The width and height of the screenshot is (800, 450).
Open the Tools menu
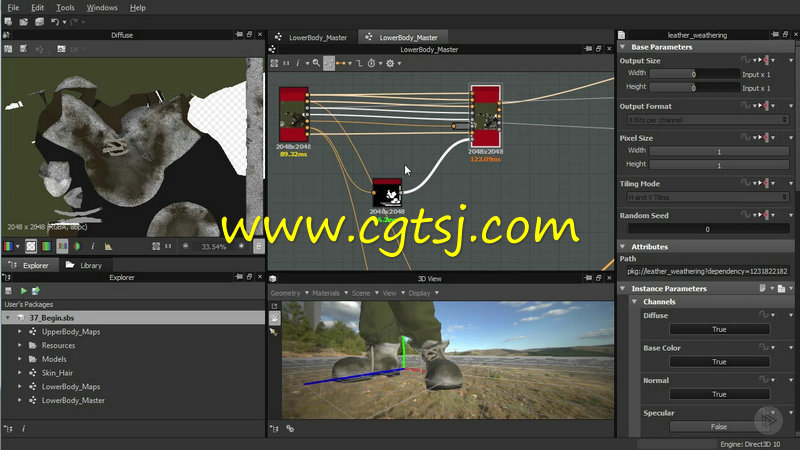(x=65, y=8)
